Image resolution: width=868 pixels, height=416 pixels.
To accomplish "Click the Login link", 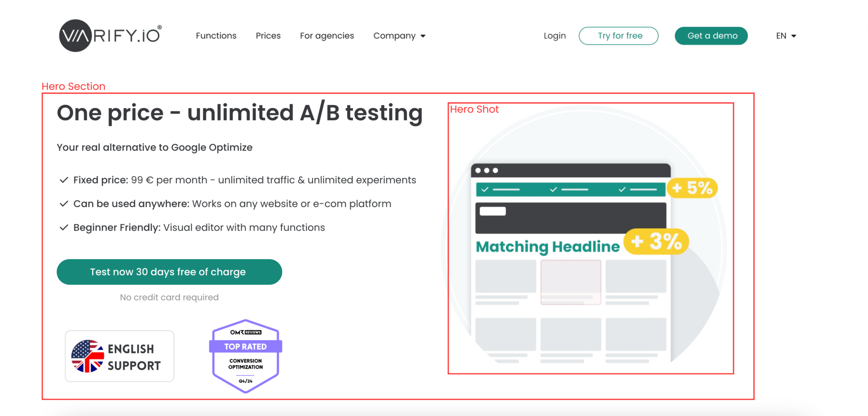I will [x=554, y=36].
